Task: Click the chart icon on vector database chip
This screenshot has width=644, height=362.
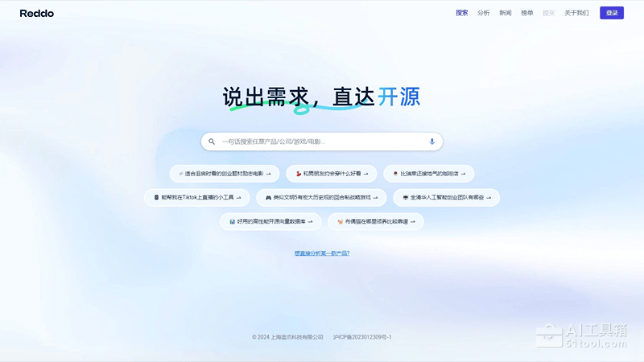Action: click(232, 221)
